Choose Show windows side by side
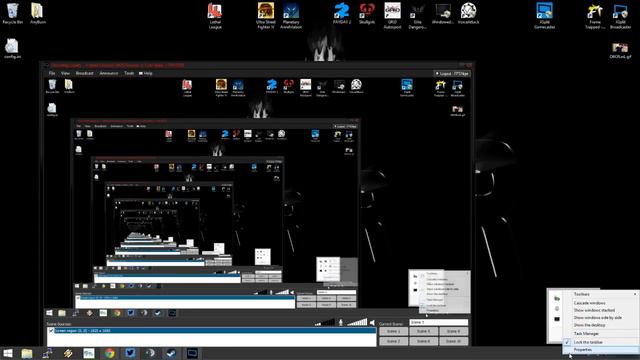 pyautogui.click(x=600, y=318)
